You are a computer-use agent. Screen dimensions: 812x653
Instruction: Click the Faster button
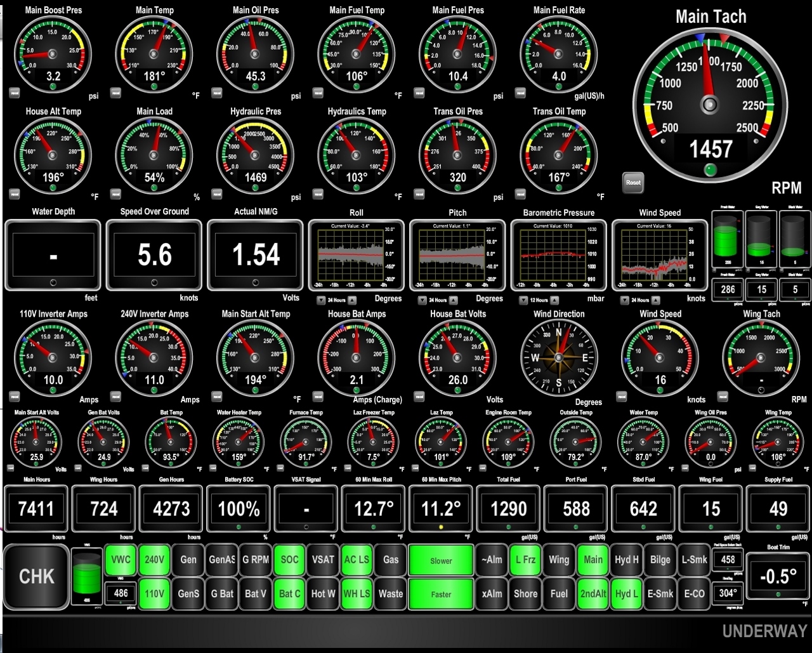coord(441,594)
